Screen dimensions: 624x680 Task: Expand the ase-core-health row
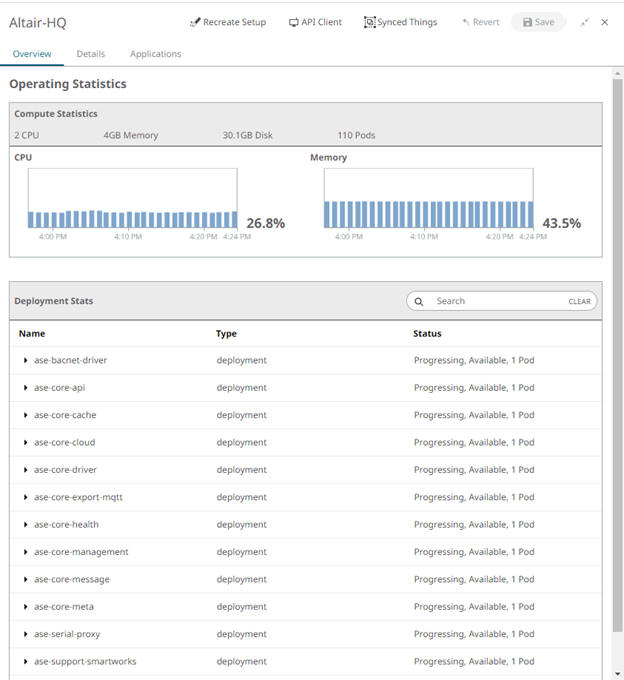point(25,525)
